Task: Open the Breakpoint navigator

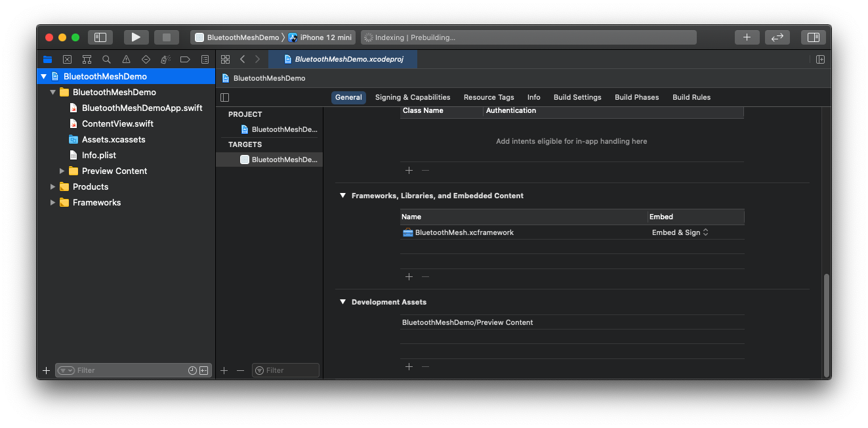Action: (x=184, y=59)
